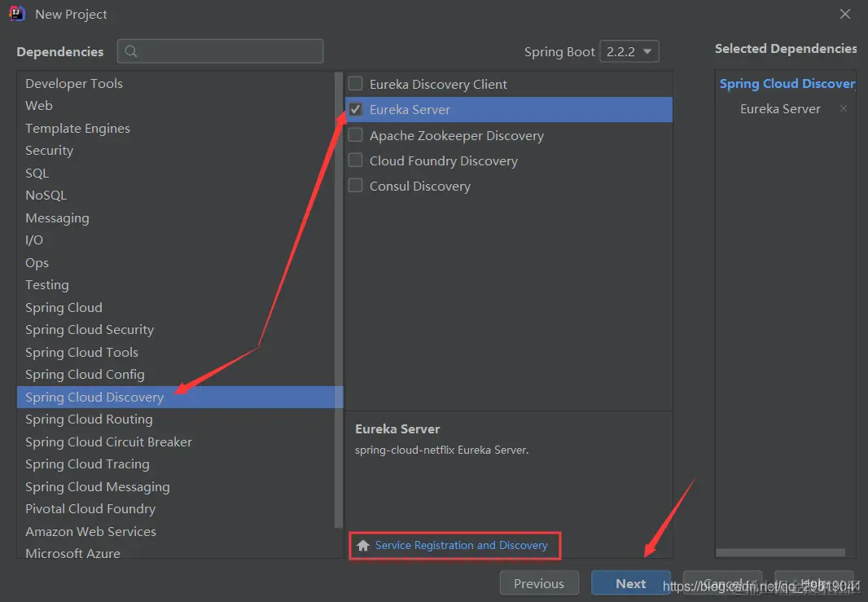Tick the Cloud Foundry Discovery checkbox
The image size is (868, 602).
(x=355, y=160)
